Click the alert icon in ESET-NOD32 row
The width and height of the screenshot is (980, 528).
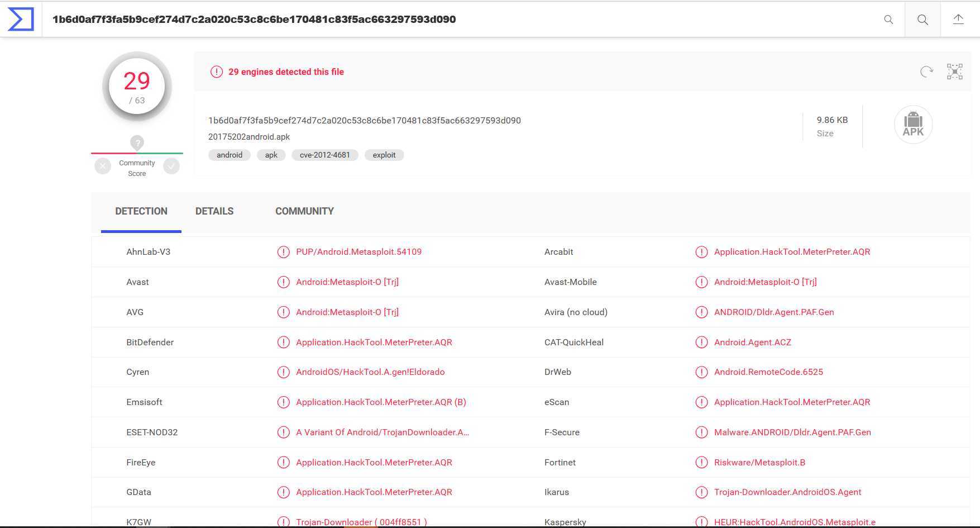click(283, 432)
